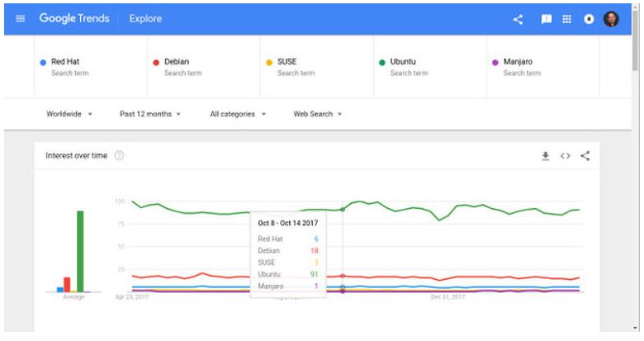This screenshot has height=341, width=644.
Task: Open the user account avatar
Action: [611, 19]
